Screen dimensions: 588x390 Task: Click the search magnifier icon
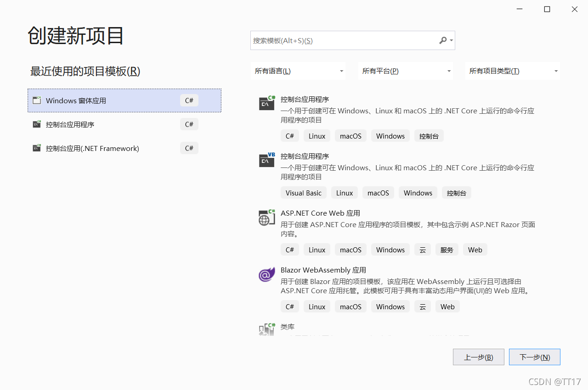tap(443, 40)
